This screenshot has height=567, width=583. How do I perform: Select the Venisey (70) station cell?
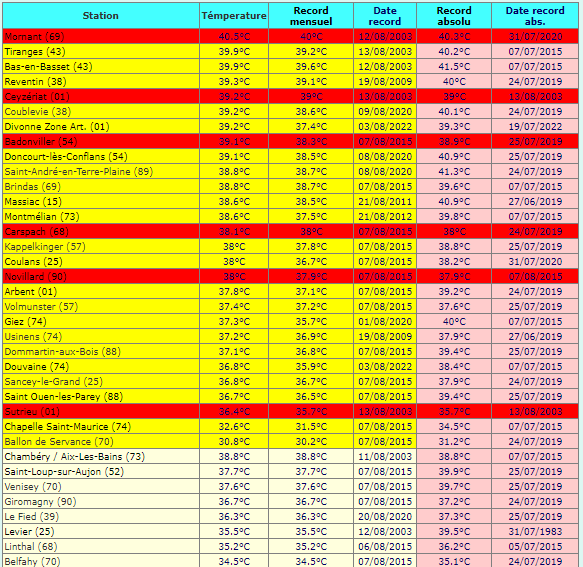pos(101,486)
